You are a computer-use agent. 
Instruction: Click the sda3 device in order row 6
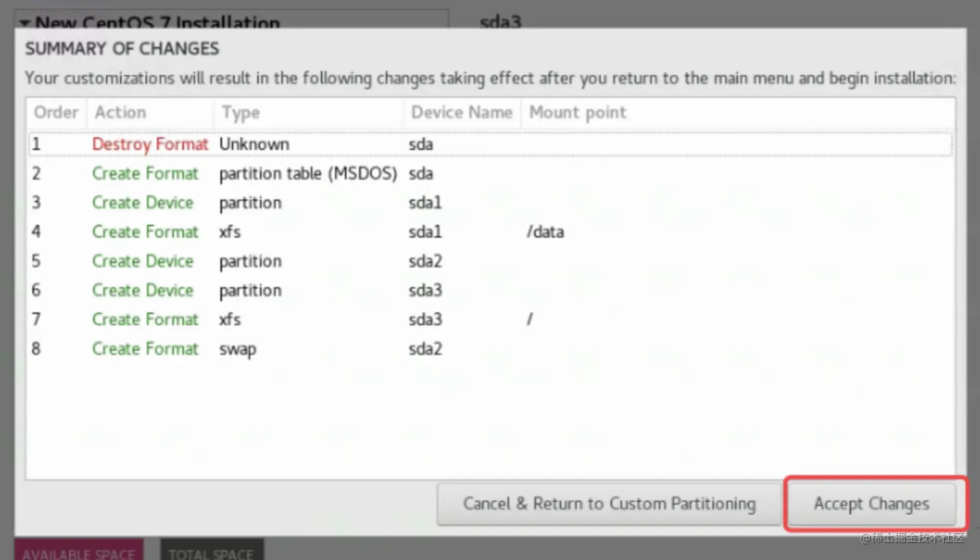(425, 290)
